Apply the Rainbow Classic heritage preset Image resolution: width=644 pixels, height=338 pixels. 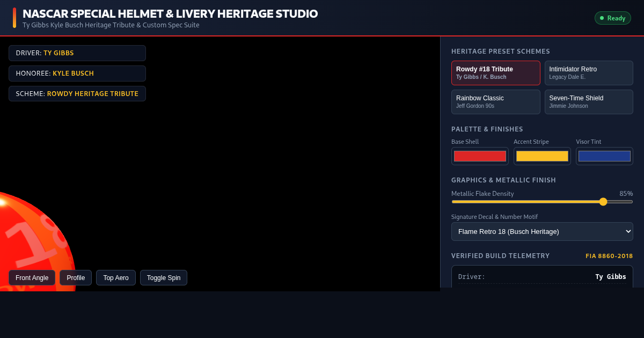click(x=496, y=102)
